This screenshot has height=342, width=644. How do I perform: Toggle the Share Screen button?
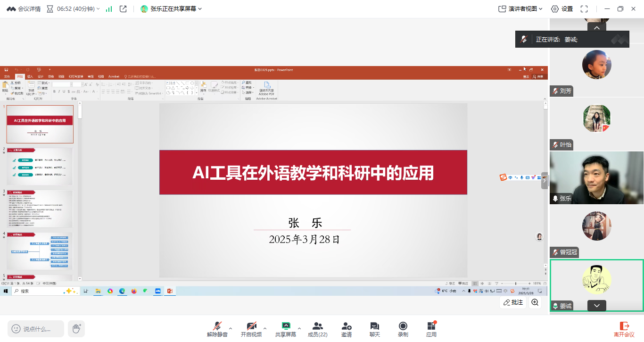pyautogui.click(x=285, y=329)
